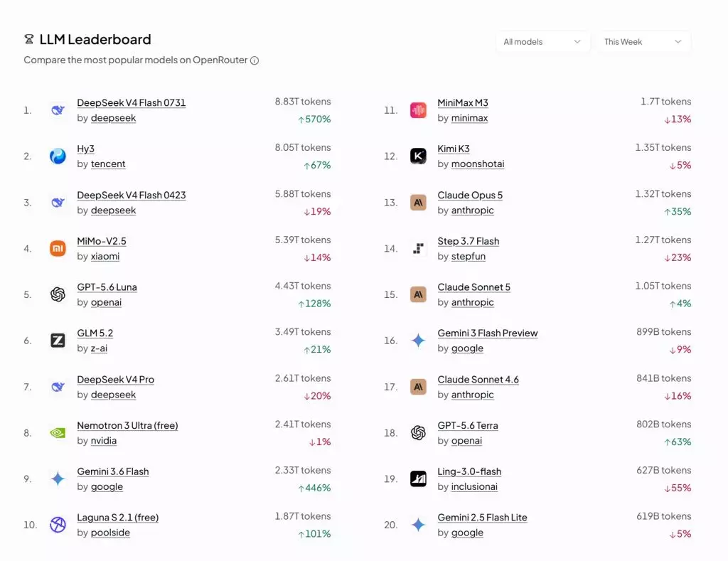Image resolution: width=728 pixels, height=561 pixels.
Task: Click the info icon next to OpenRouter subtitle
Action: pyautogui.click(x=255, y=60)
